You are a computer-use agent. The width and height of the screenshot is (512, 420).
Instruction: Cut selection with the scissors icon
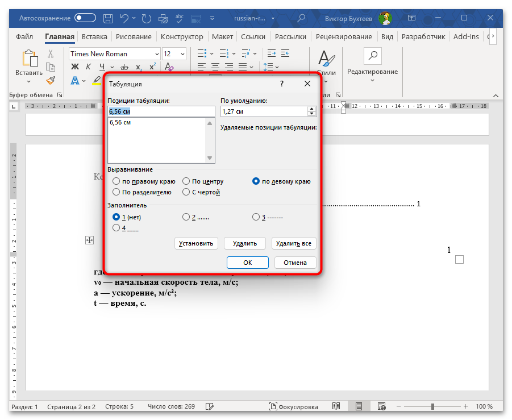51,53
